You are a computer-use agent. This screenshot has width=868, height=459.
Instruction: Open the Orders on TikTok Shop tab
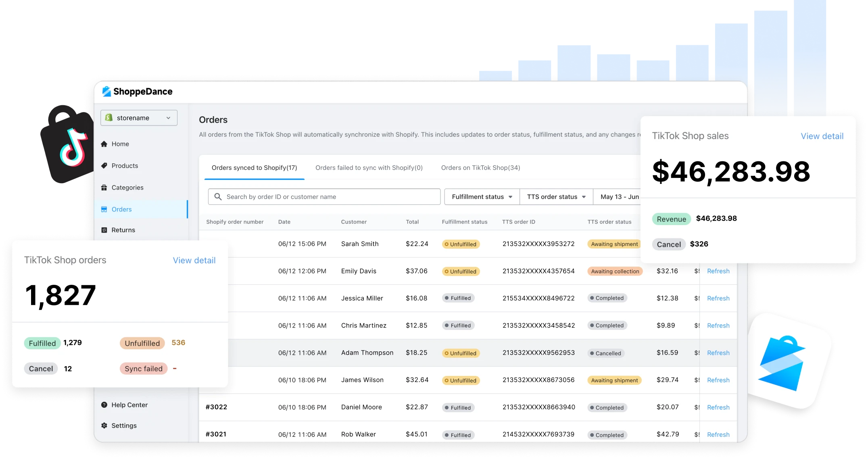[480, 167]
